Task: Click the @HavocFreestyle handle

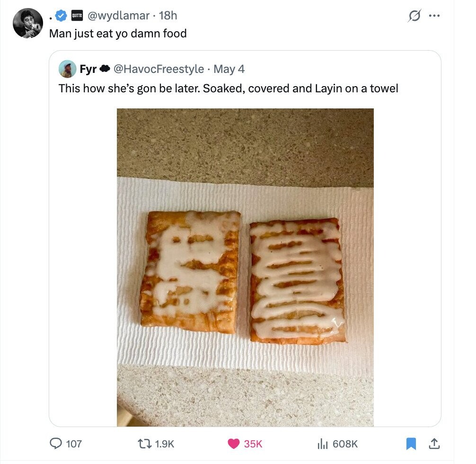Action: pos(159,69)
